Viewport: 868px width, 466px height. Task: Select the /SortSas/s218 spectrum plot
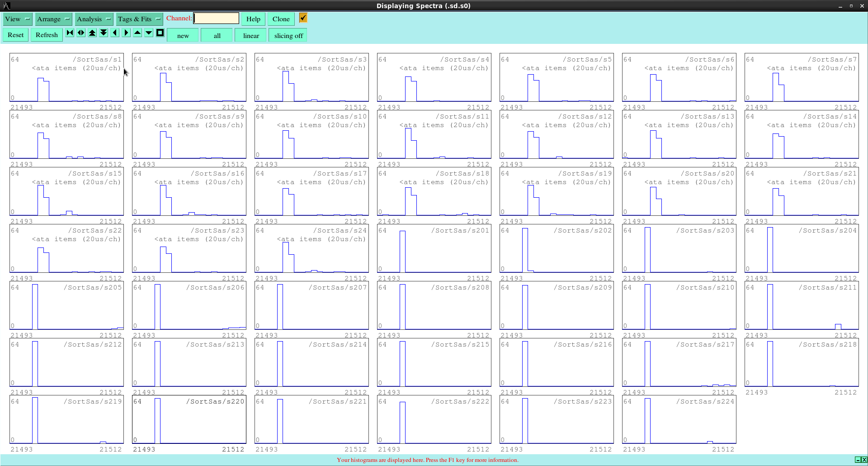click(x=802, y=362)
